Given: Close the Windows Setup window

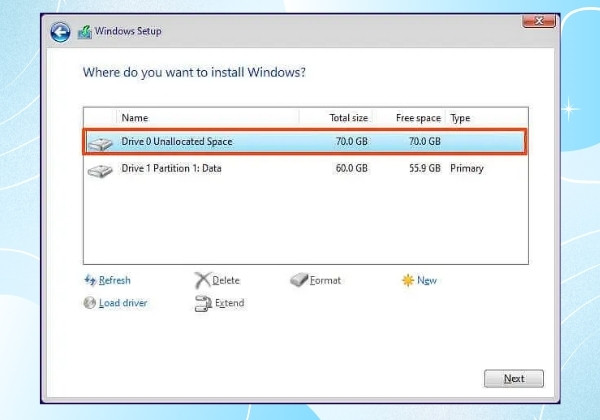Looking at the screenshot, I should point(539,21).
